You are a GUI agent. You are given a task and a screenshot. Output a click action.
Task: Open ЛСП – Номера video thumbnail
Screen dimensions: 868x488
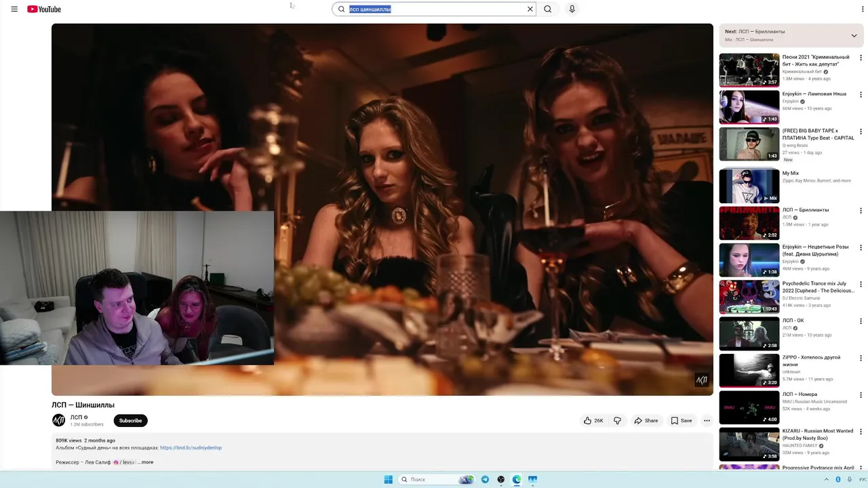pos(749,407)
